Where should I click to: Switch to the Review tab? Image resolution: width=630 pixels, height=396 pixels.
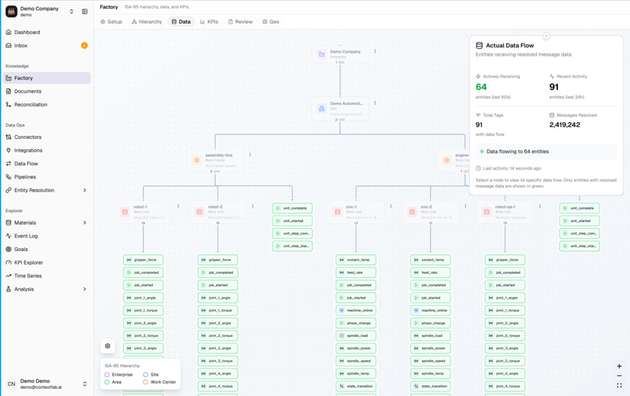click(x=241, y=22)
